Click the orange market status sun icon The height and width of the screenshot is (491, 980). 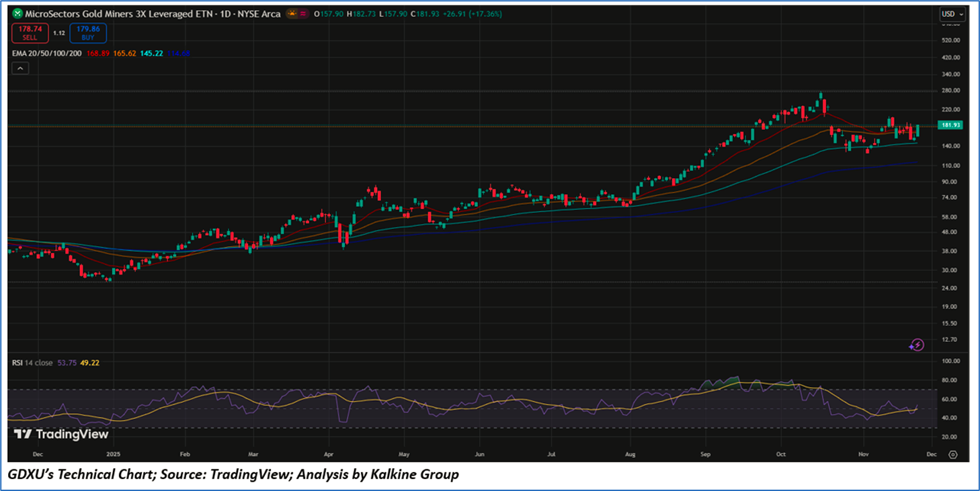[292, 14]
